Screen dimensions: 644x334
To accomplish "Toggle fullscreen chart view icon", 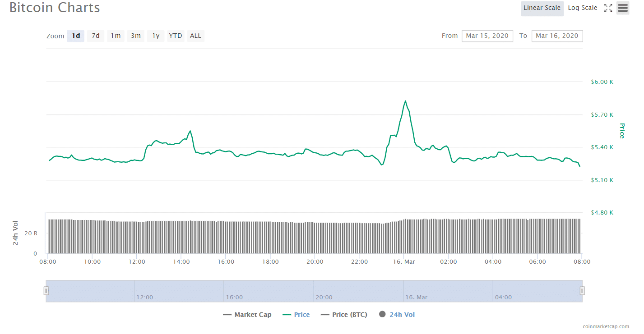I will [608, 8].
